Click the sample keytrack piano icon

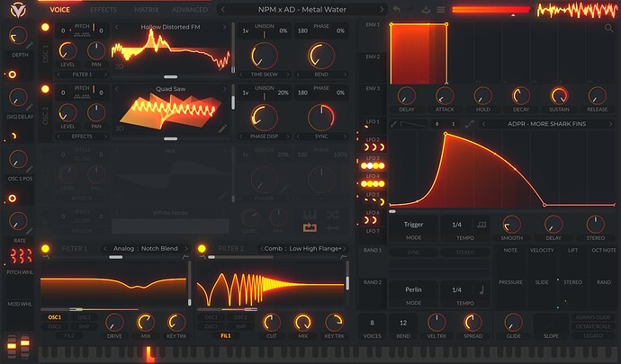point(310,215)
